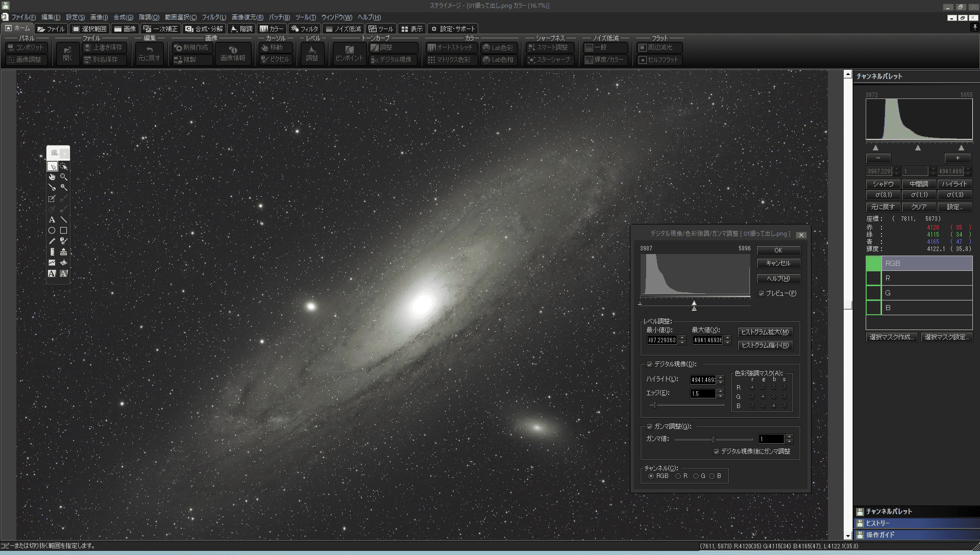Viewport: 980px width, 555px height.
Task: Click the ヒストグラム拡大 button
Action: click(765, 332)
